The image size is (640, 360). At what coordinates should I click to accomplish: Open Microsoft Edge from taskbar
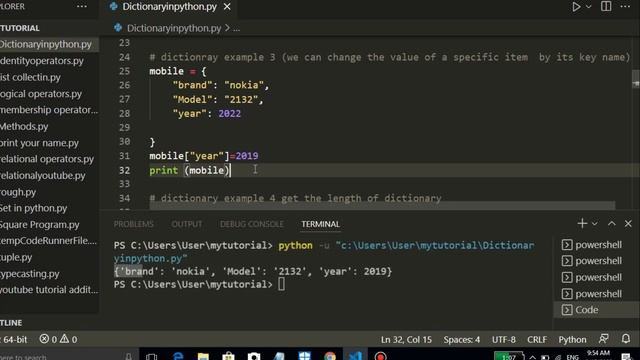tap(178, 356)
